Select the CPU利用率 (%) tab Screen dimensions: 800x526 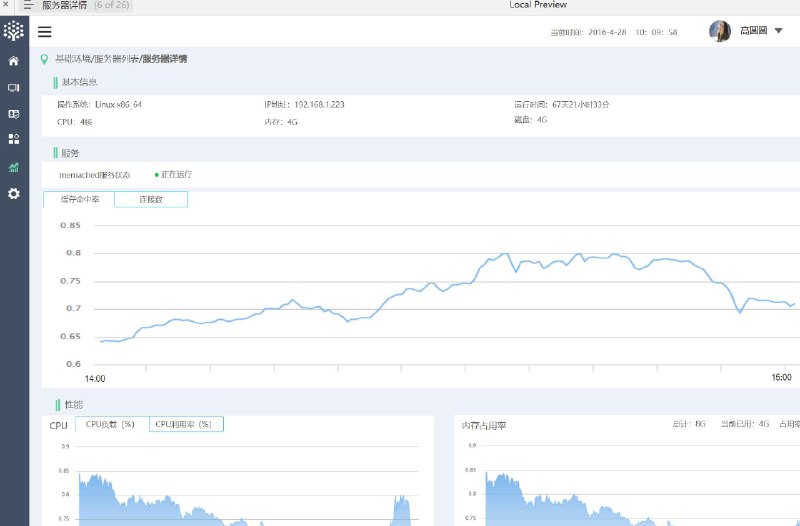click(x=186, y=424)
